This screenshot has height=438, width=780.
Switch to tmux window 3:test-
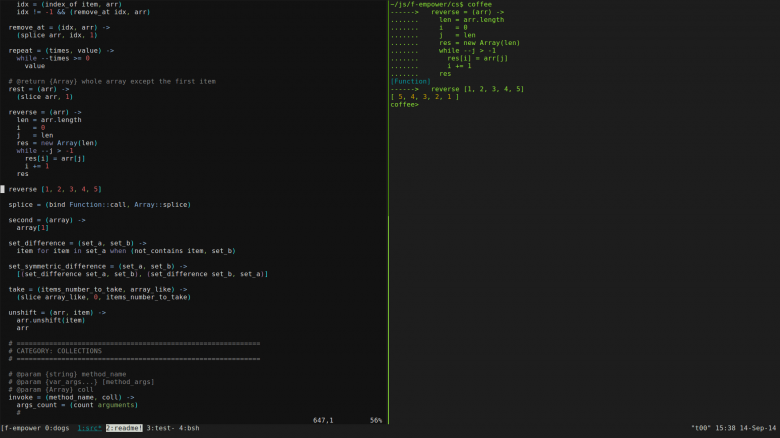pyautogui.click(x=160, y=428)
